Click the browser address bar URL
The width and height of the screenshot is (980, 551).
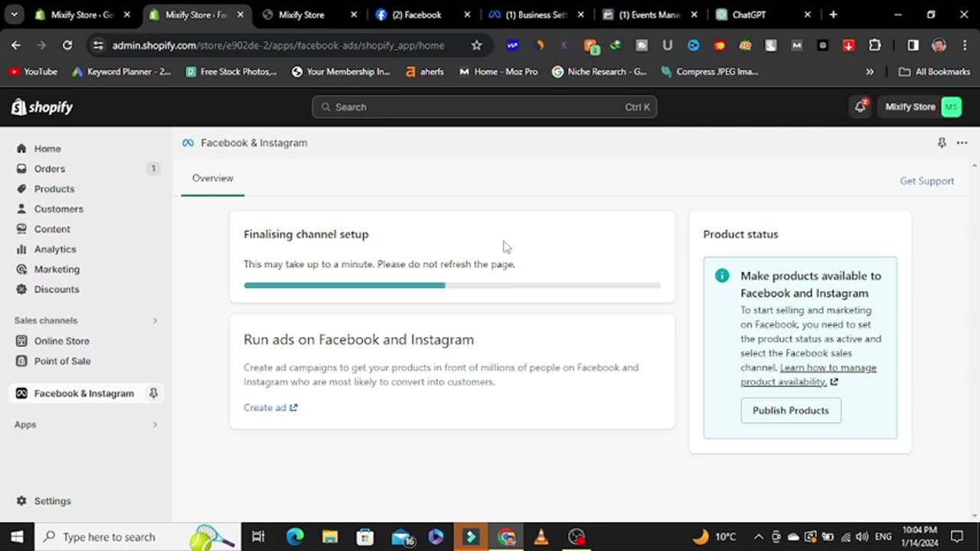tap(277, 45)
